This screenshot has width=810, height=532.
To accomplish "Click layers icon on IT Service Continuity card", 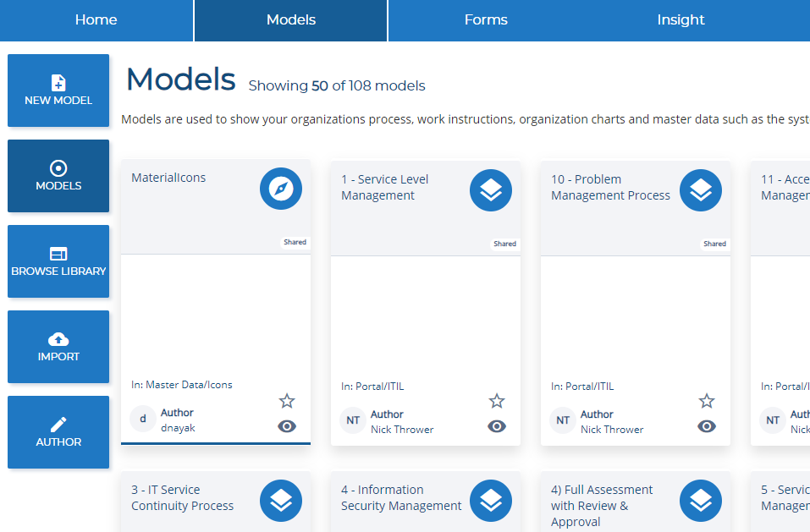I will point(280,501).
